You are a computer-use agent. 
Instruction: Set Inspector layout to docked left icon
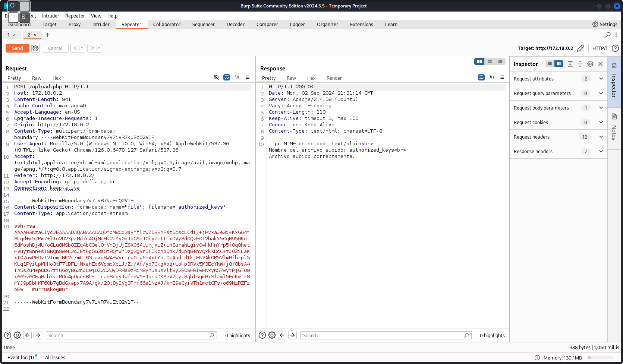click(550, 64)
